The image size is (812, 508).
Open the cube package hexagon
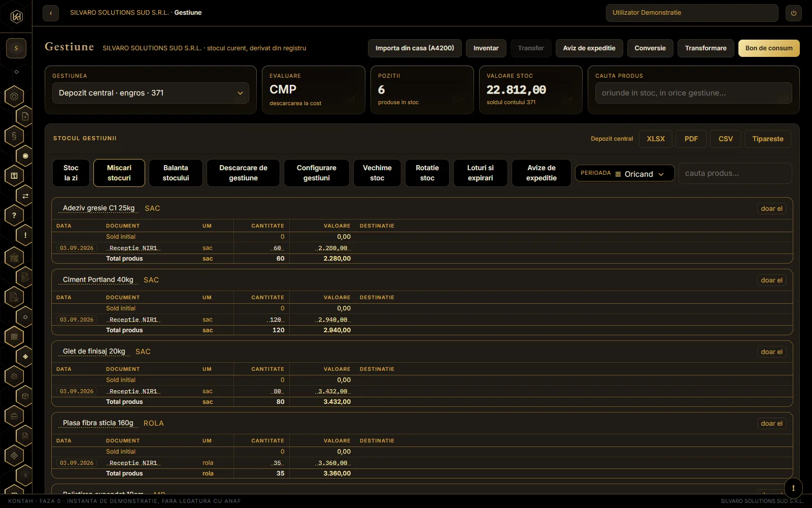(x=25, y=396)
